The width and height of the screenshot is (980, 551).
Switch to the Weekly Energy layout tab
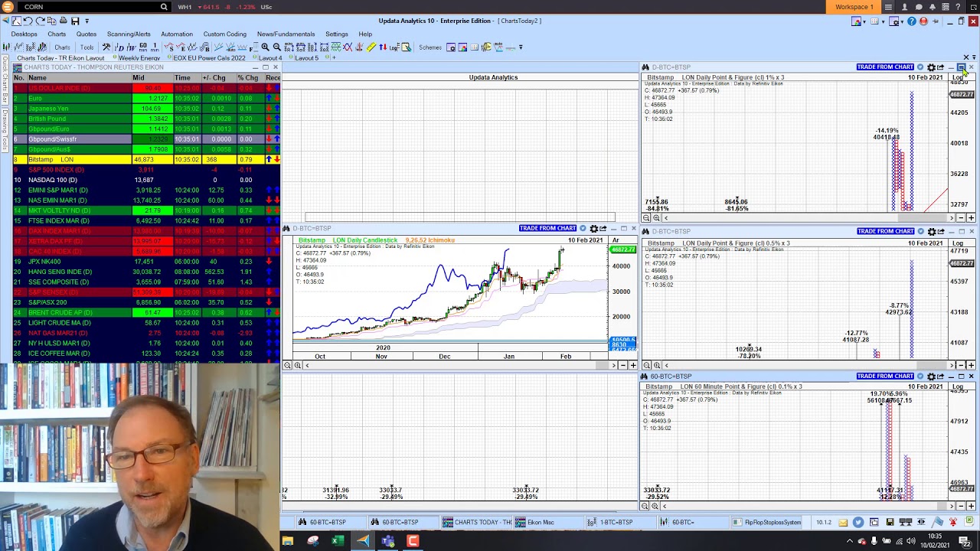(x=139, y=58)
